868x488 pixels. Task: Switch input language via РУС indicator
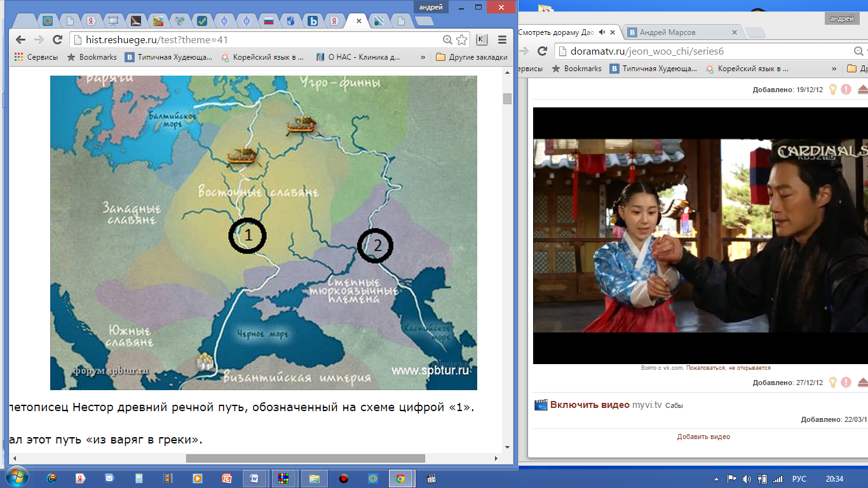pos(799,479)
